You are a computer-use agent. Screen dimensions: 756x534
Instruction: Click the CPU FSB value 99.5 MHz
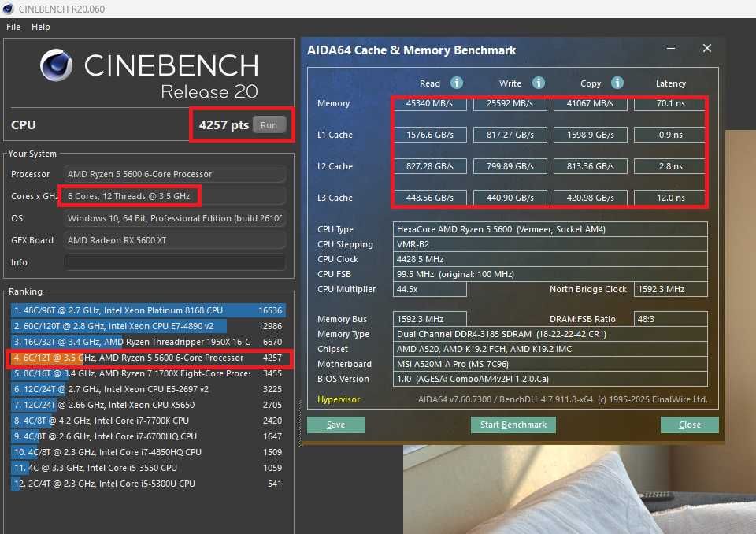550,274
